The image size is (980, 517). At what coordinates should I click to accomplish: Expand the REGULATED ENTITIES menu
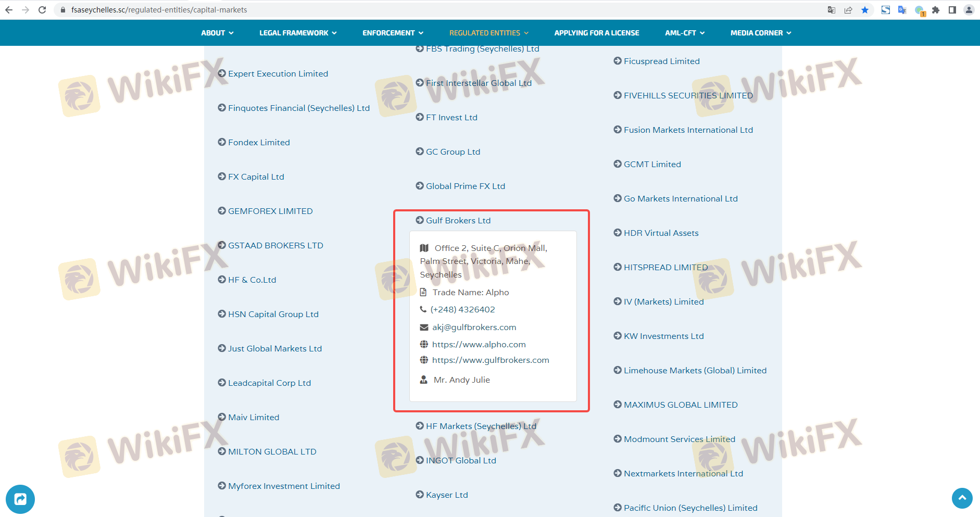[x=489, y=33]
